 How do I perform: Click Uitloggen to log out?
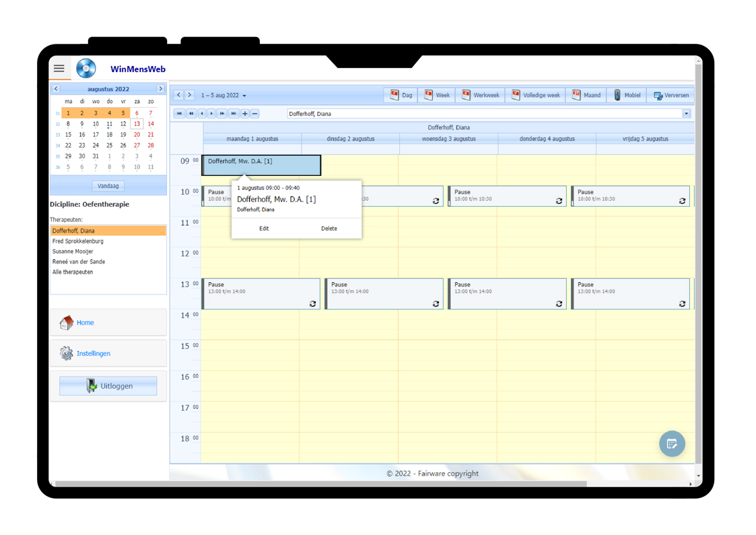108,385
